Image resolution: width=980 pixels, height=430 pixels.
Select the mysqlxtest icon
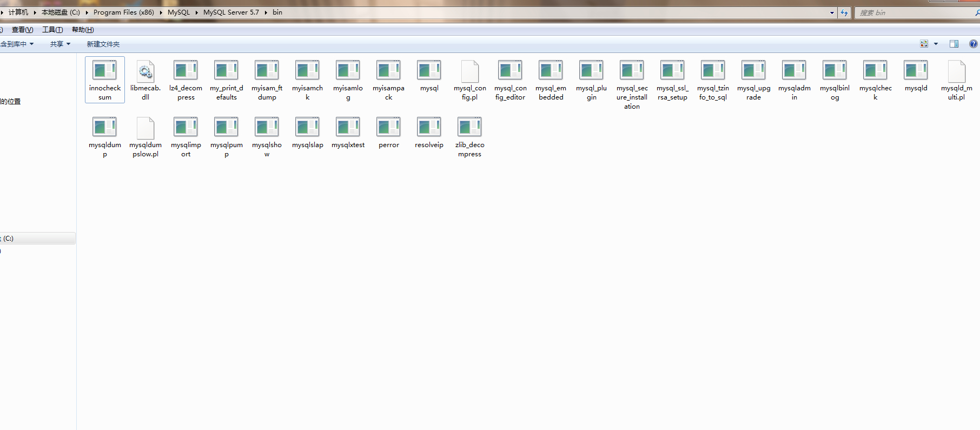(348, 128)
